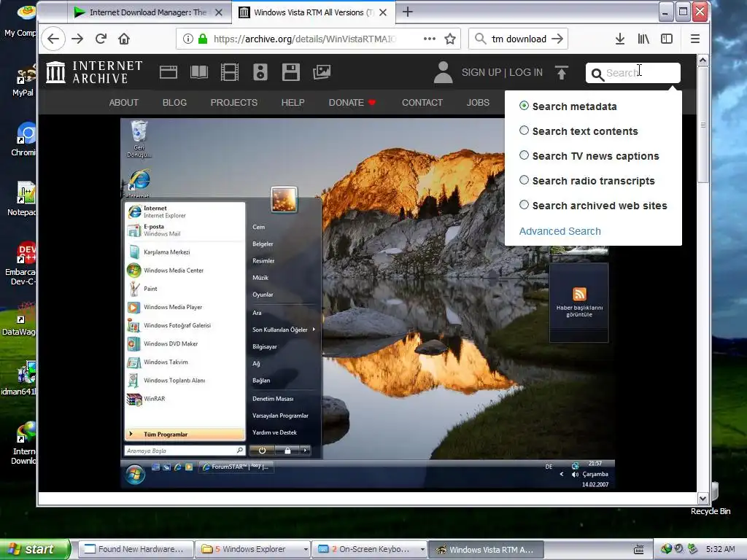The image size is (747, 560).
Task: Open the Recycle Bin on desktop
Action: coord(713,500)
